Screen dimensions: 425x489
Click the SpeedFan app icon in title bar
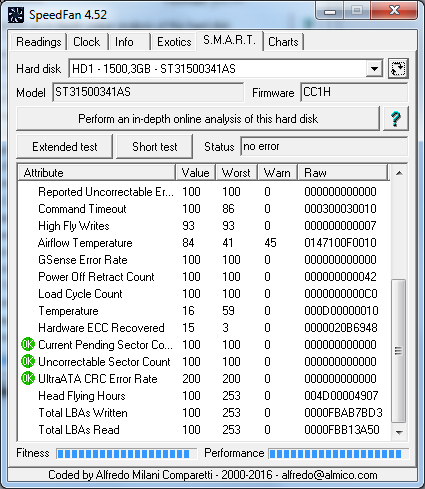point(16,15)
